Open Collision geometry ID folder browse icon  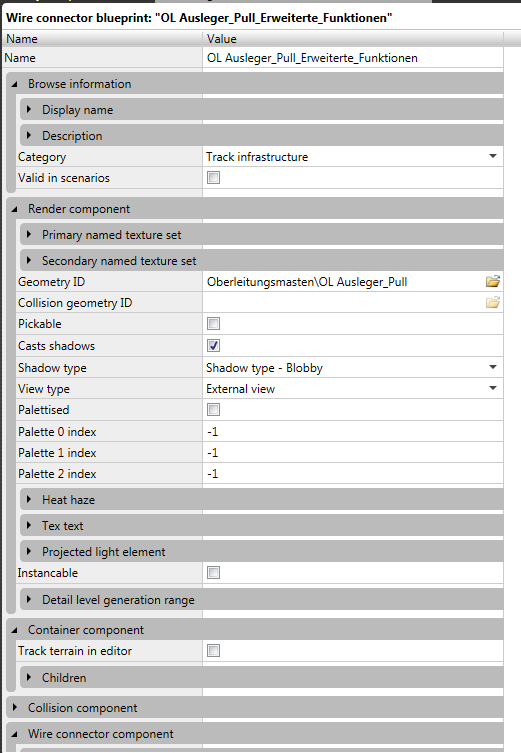click(x=493, y=303)
